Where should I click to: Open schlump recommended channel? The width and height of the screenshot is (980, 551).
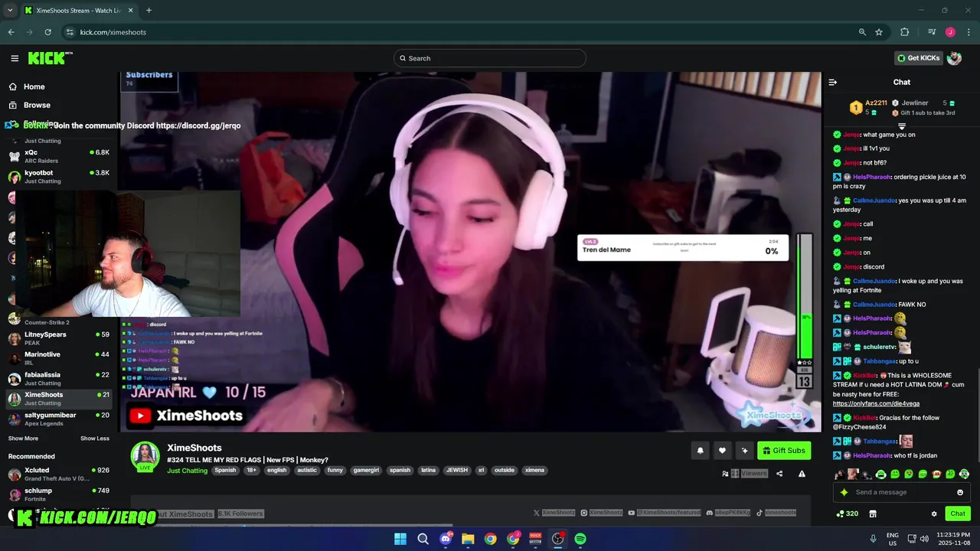click(x=60, y=494)
